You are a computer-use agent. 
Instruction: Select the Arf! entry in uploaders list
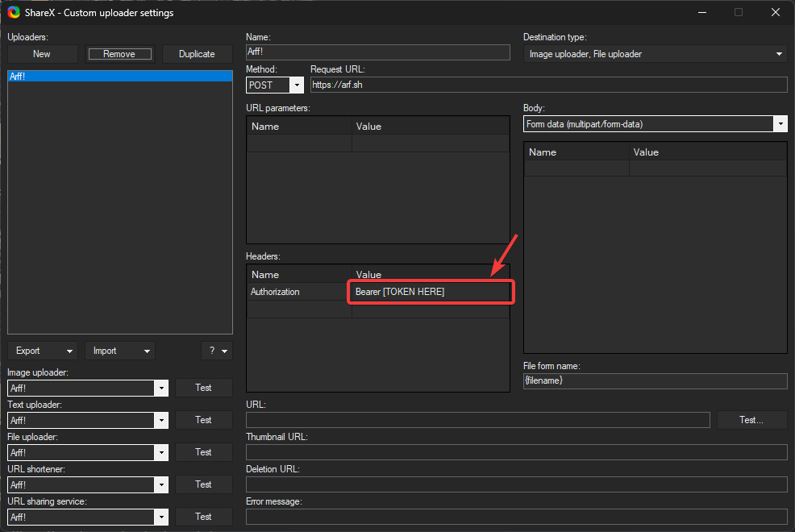(120, 76)
